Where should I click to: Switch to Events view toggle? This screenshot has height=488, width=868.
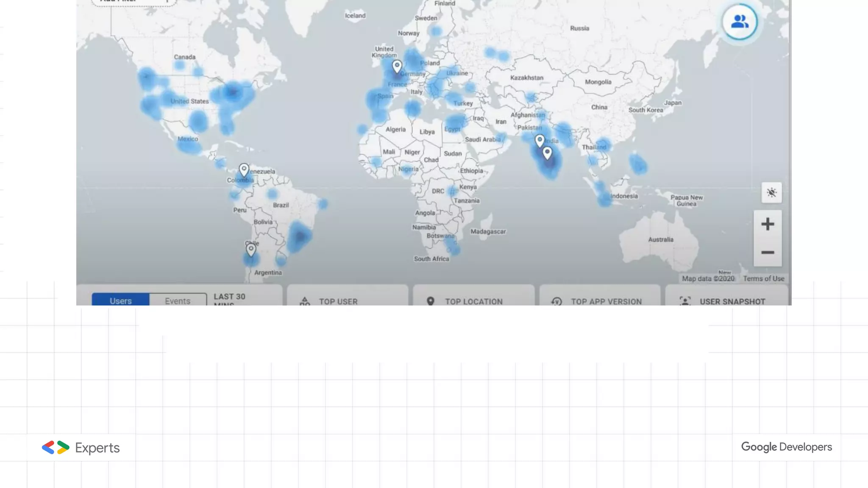coord(178,300)
